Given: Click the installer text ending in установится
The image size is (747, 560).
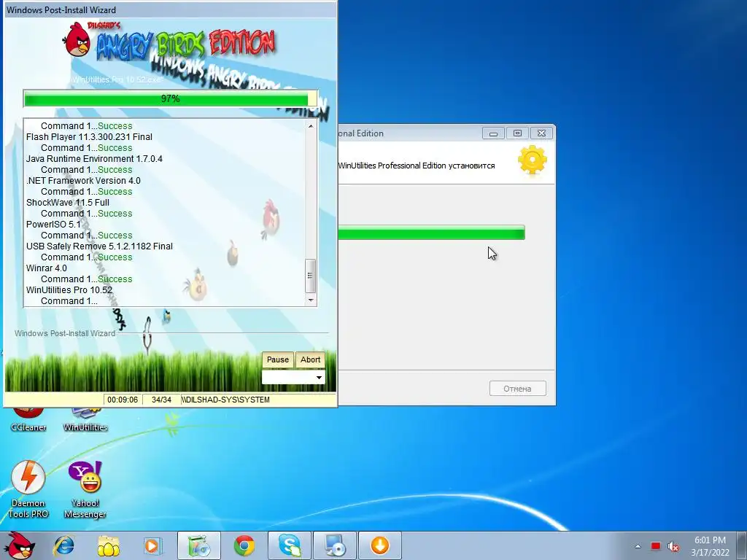Looking at the screenshot, I should [417, 166].
